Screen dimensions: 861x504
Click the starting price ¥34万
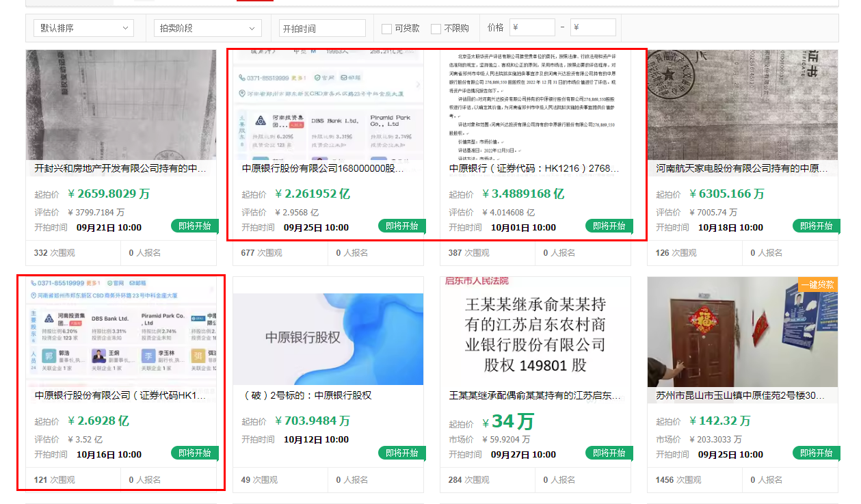click(508, 421)
